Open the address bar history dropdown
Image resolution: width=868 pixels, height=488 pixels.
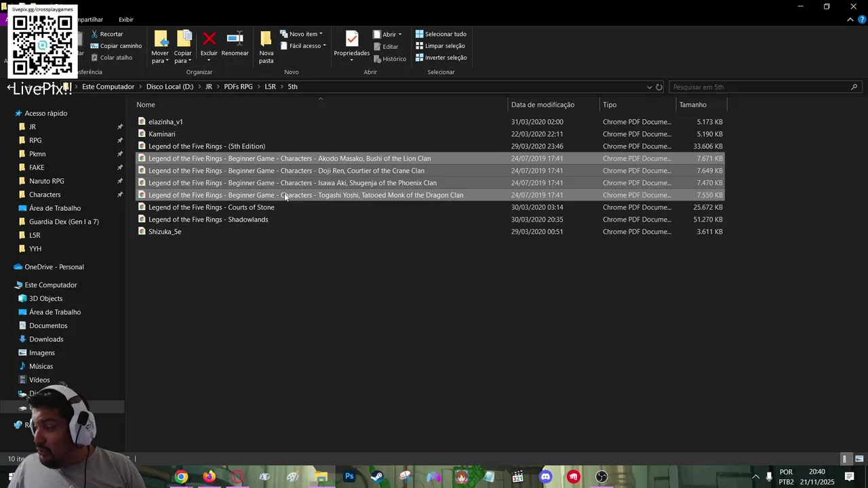(649, 87)
